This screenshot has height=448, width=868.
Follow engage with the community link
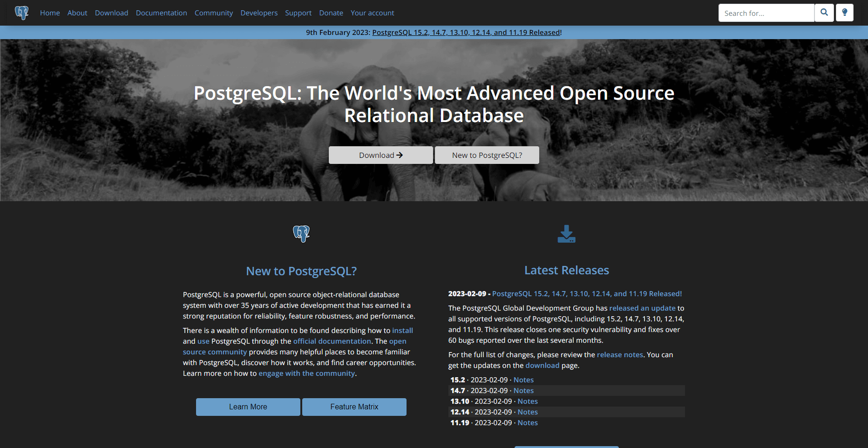click(307, 373)
